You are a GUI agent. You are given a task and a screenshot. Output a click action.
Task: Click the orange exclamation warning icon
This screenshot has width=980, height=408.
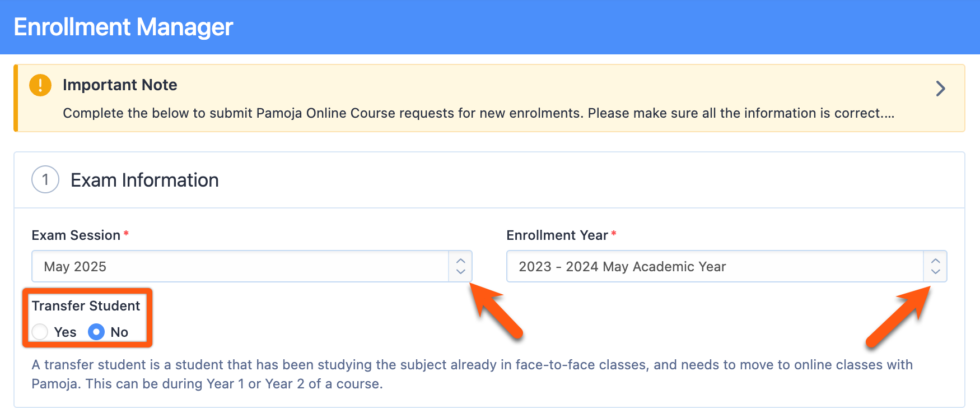(x=40, y=85)
